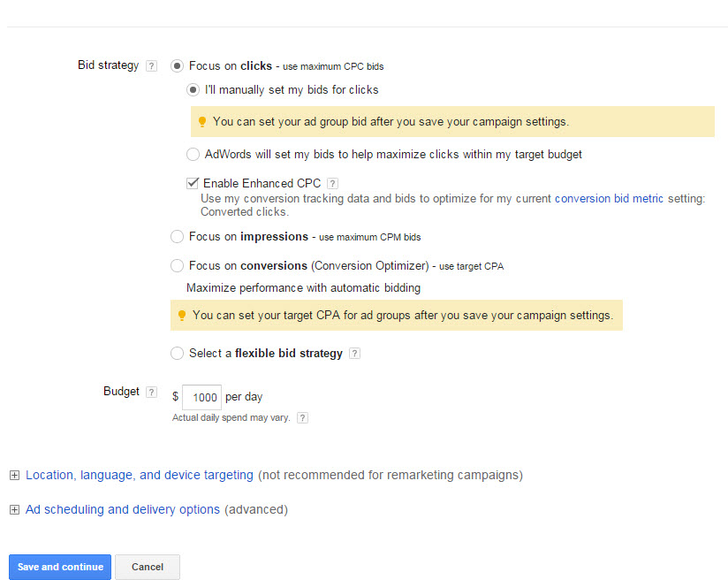The image size is (728, 580).
Task: Click the Enhanced CPC help icon
Action: coord(332,183)
